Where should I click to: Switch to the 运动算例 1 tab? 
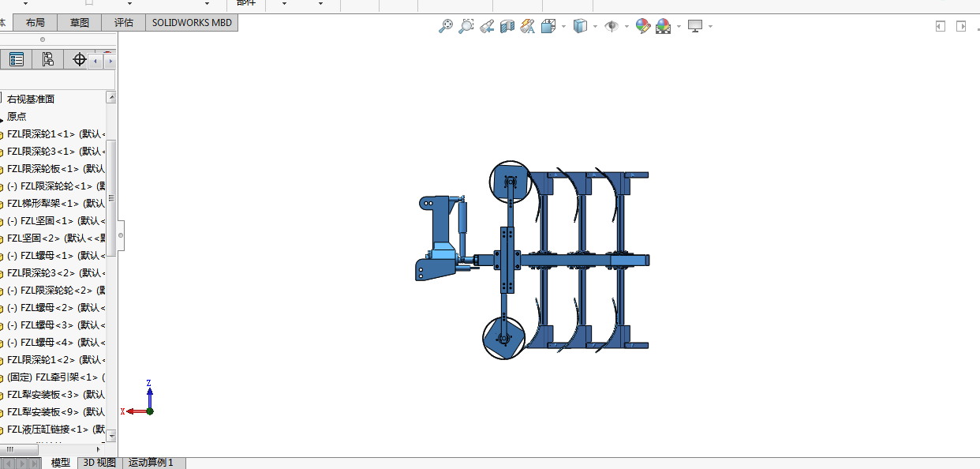(151, 463)
